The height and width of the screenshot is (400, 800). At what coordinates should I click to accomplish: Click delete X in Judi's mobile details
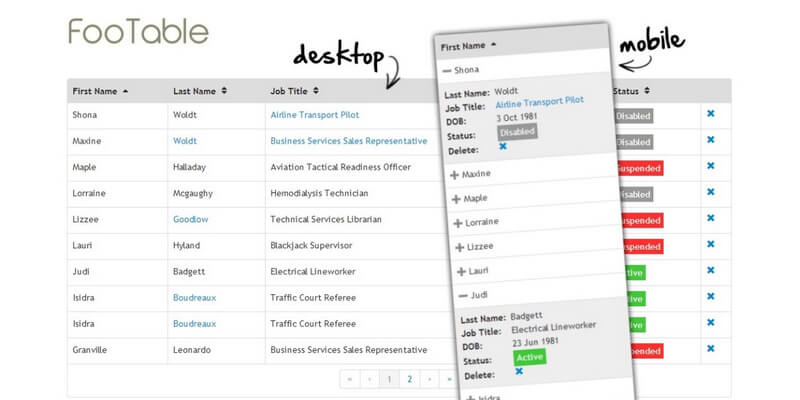point(519,371)
